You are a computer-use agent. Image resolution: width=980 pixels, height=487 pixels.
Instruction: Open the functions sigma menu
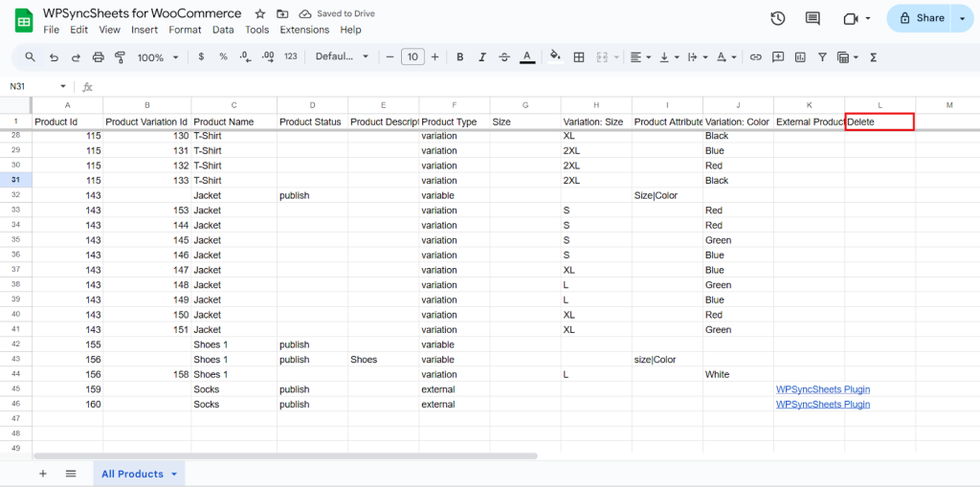(x=874, y=56)
